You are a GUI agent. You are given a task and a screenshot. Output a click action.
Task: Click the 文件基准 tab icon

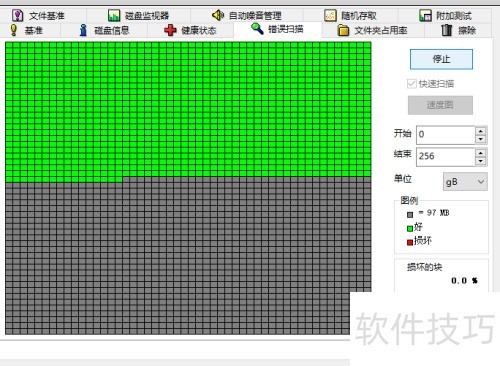tap(17, 15)
